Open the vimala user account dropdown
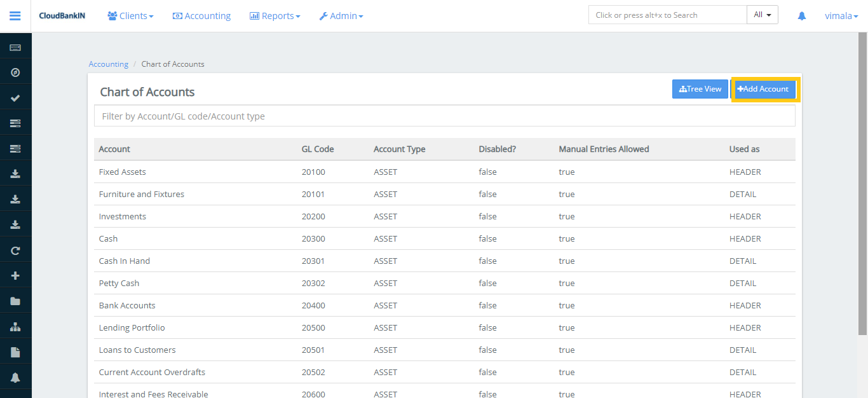 (841, 15)
